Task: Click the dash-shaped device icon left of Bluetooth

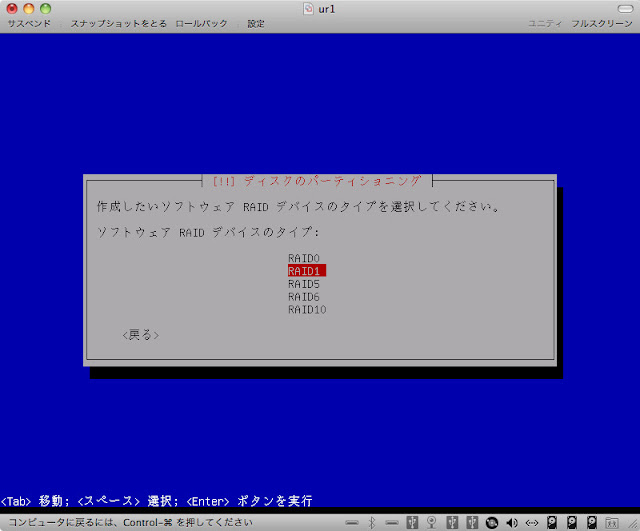Action: pos(352,523)
